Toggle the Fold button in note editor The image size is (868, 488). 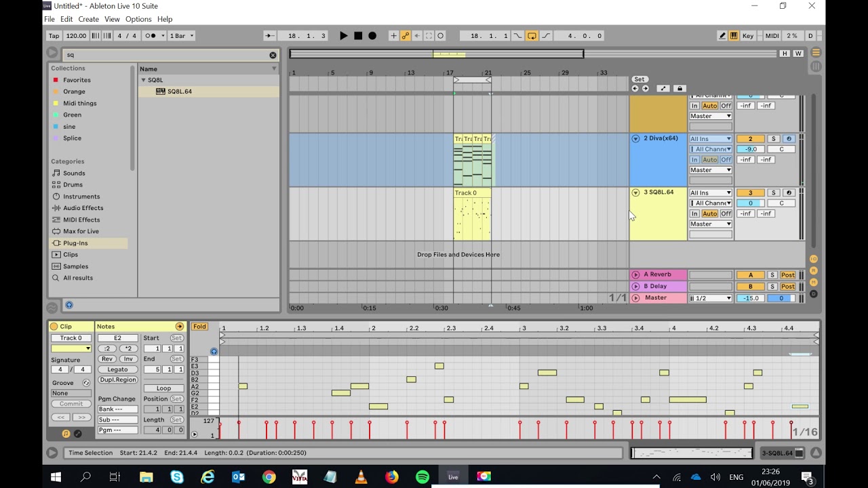[199, 327]
